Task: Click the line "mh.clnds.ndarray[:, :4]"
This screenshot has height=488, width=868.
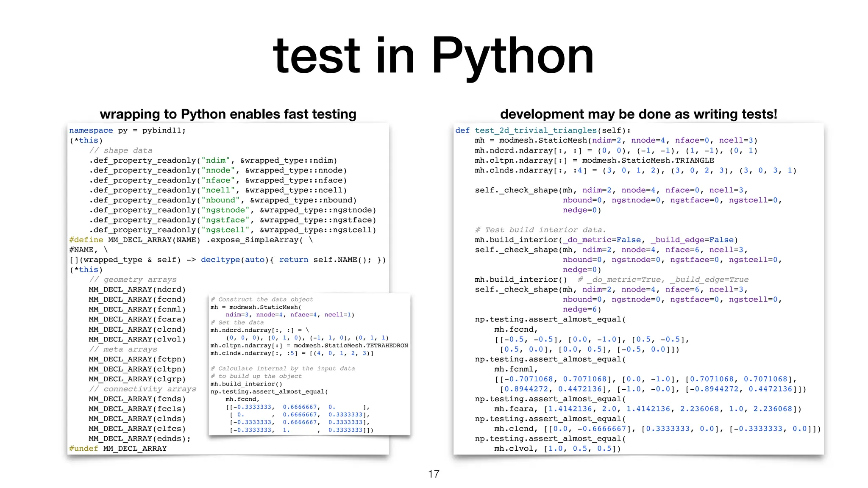Action: click(x=636, y=170)
